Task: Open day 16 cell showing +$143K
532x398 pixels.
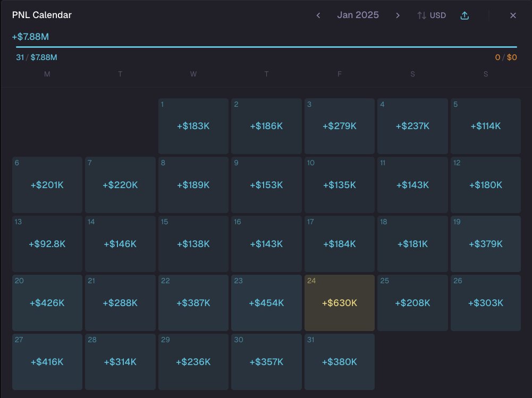Action: point(266,244)
